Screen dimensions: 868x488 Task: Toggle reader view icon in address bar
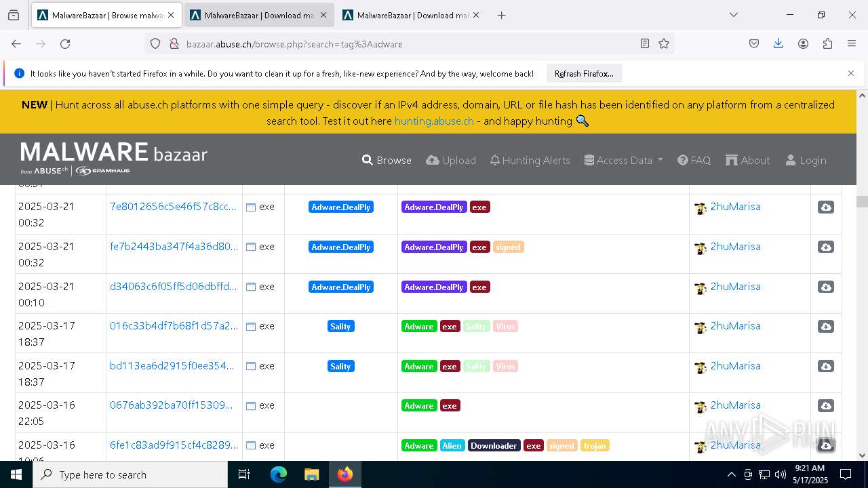[x=645, y=43]
